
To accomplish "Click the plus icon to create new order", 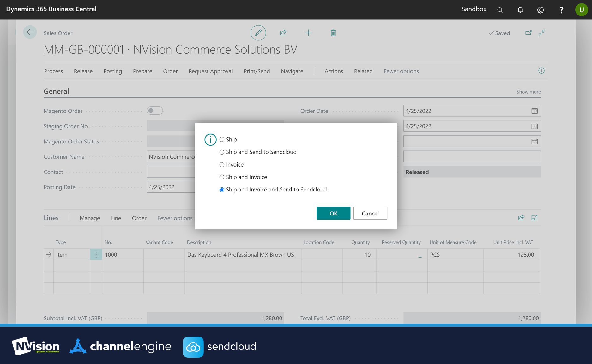I will click(x=308, y=33).
